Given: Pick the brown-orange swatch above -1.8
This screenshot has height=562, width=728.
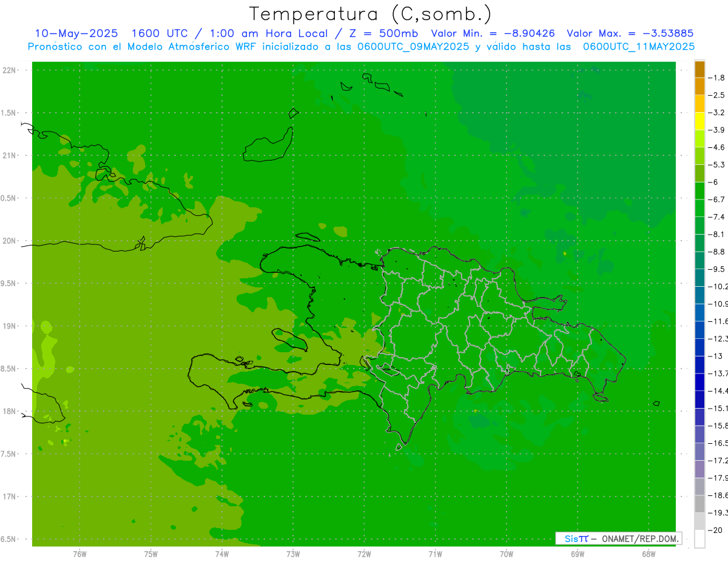Looking at the screenshot, I should pyautogui.click(x=699, y=69).
